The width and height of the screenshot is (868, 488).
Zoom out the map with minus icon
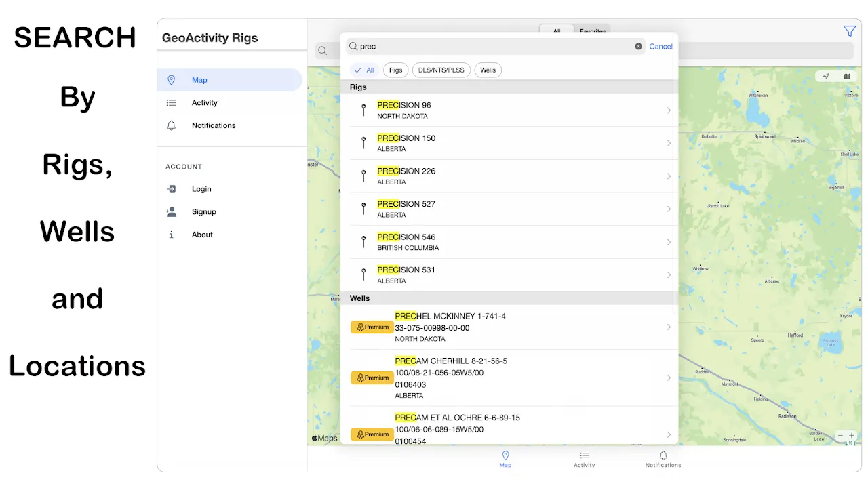pyautogui.click(x=841, y=436)
